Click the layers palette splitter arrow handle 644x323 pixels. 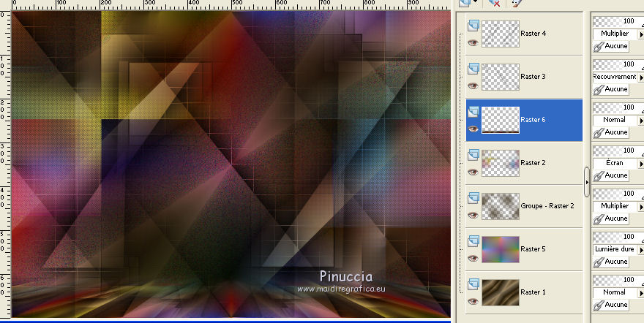[x=587, y=181]
